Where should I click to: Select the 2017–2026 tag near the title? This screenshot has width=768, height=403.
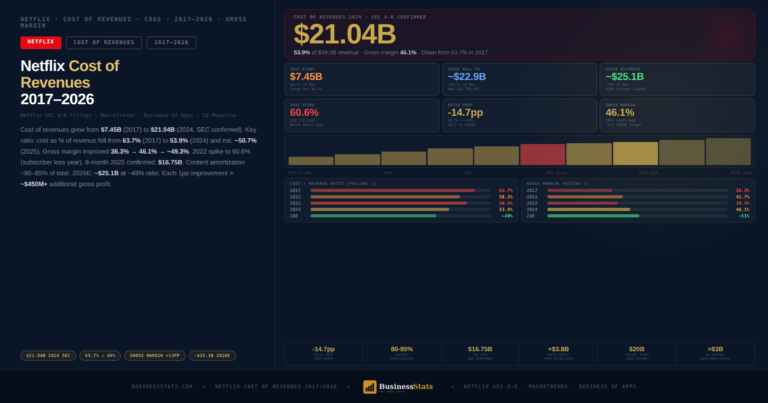[171, 43]
